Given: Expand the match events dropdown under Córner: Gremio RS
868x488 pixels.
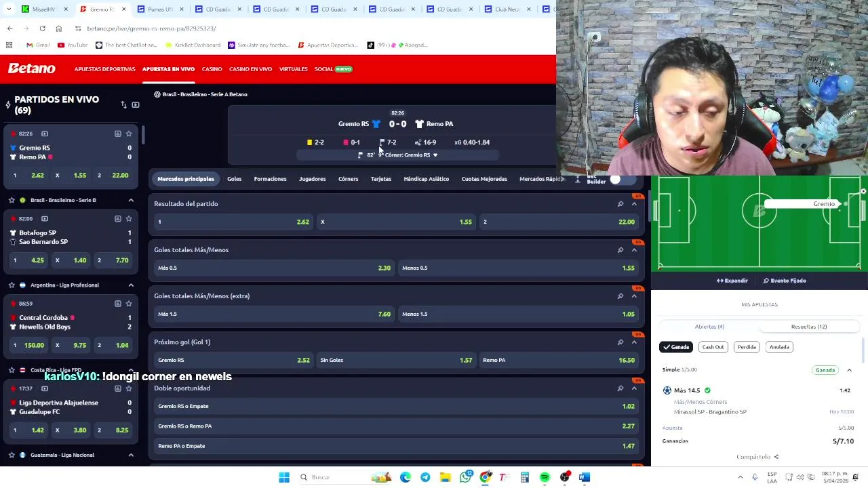Looking at the screenshot, I should coord(435,155).
